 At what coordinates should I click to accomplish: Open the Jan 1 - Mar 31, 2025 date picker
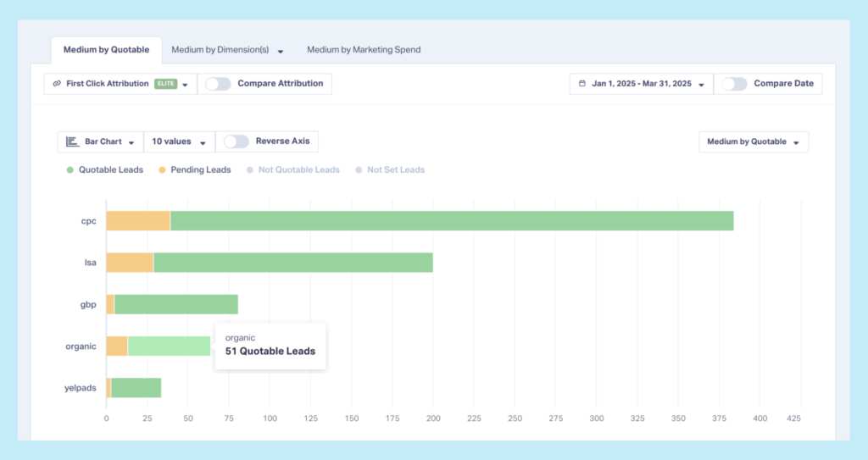coord(642,84)
